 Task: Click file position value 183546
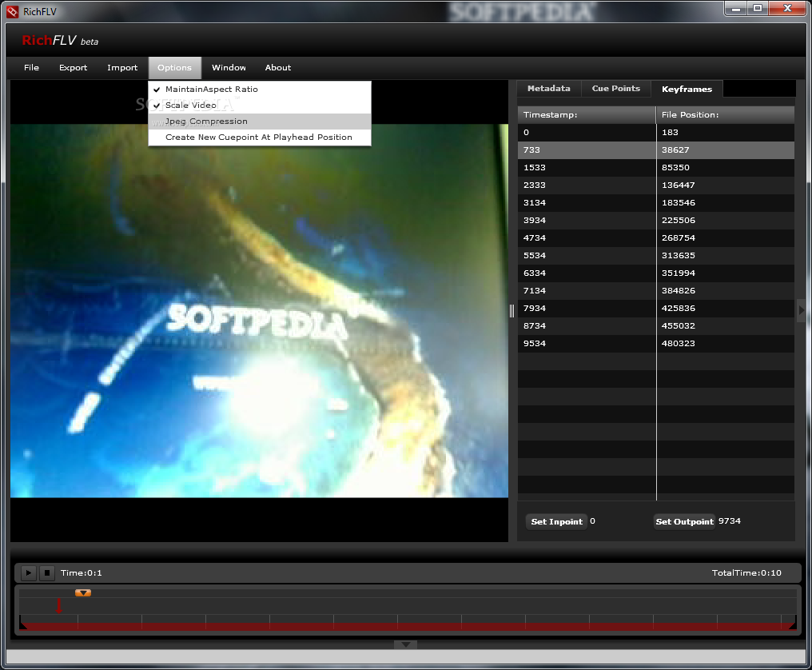(x=679, y=202)
